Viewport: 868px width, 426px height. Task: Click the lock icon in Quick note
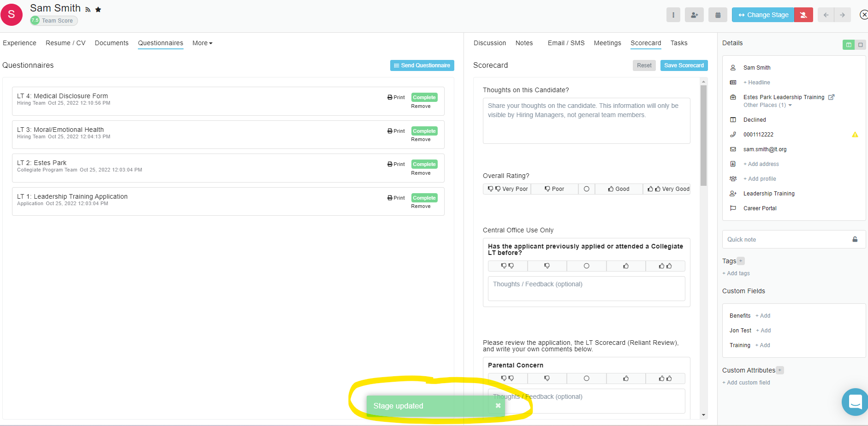click(x=855, y=239)
